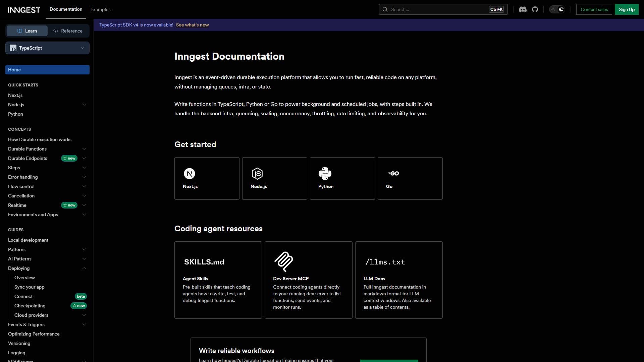Click the Write reliable workflows card
The height and width of the screenshot is (362, 644).
tap(308, 350)
